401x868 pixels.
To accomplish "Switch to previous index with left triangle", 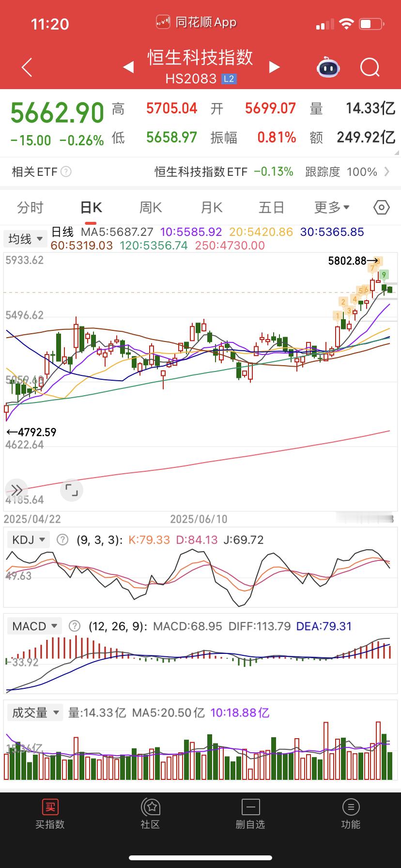I will (128, 67).
